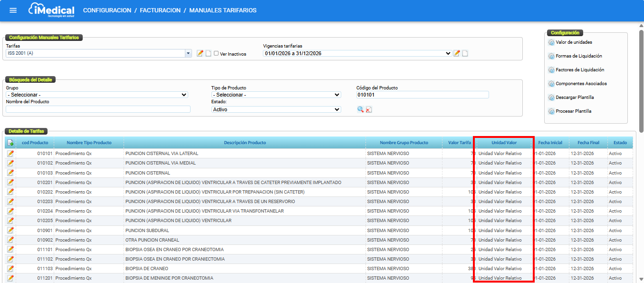Edit row 010101 Puncion Cisternal Via Lateral
The width and height of the screenshot is (644, 283).
(x=10, y=154)
